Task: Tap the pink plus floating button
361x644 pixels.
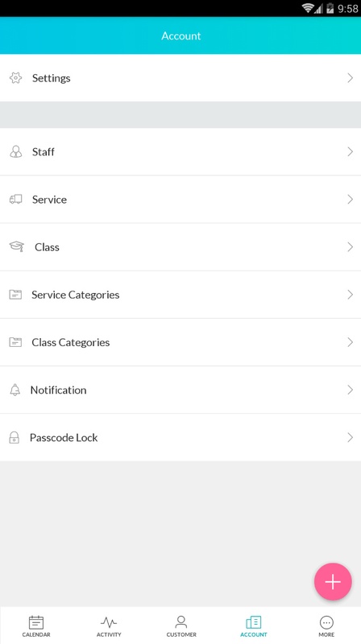Action: tap(333, 581)
